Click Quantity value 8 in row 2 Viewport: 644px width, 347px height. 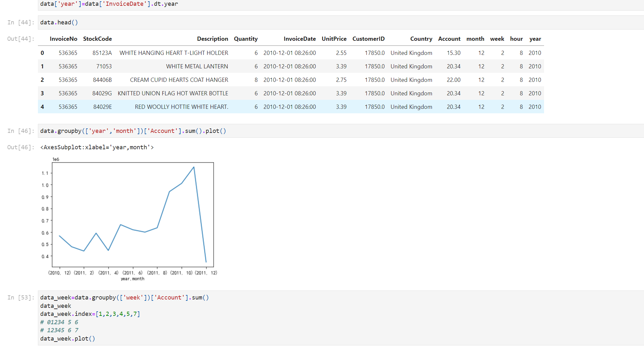[x=256, y=80]
